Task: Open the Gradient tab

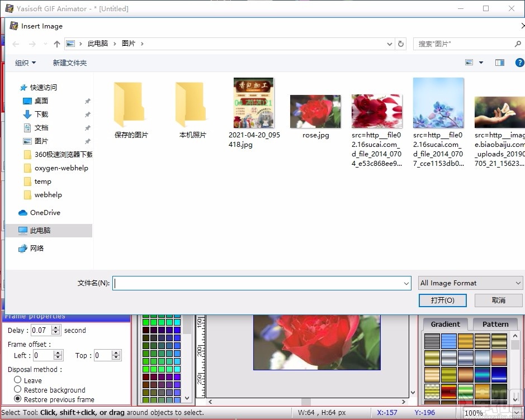Action: pyautogui.click(x=445, y=323)
